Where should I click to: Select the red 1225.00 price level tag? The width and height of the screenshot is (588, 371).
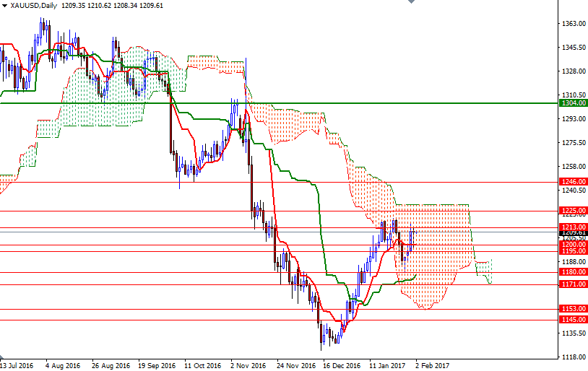[x=574, y=211]
